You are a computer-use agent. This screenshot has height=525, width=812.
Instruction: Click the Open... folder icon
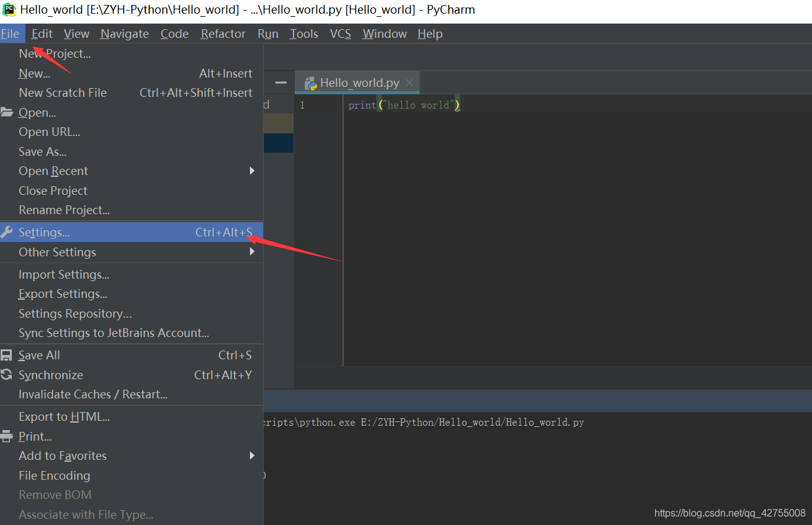point(7,112)
